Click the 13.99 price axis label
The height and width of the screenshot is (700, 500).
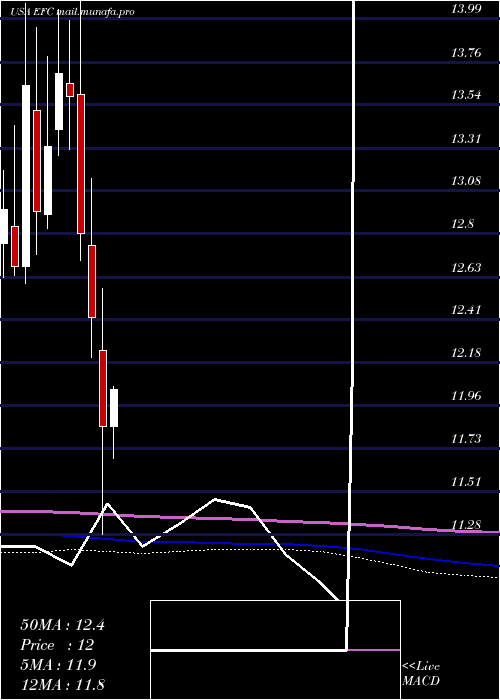[x=466, y=9]
